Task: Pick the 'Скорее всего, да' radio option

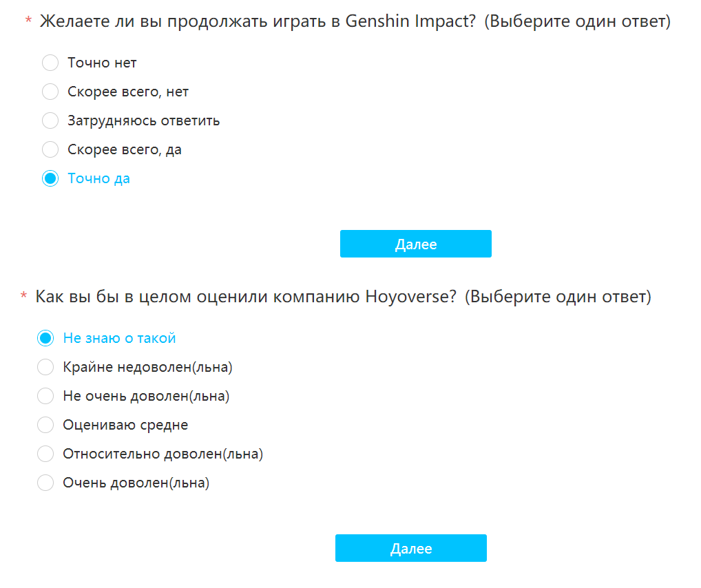Action: point(50,149)
